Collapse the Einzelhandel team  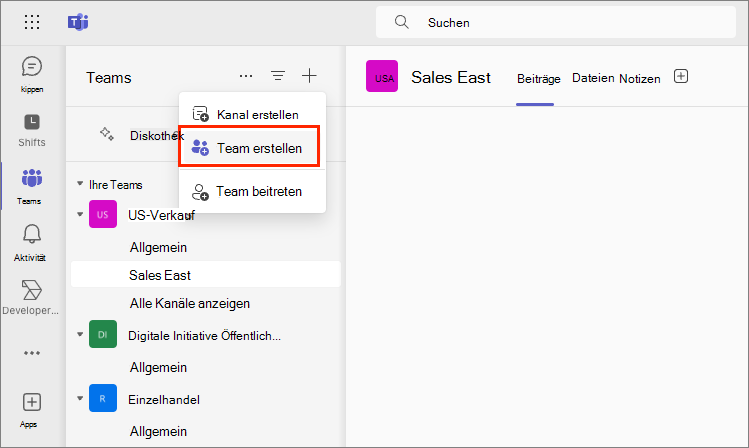pyautogui.click(x=80, y=398)
